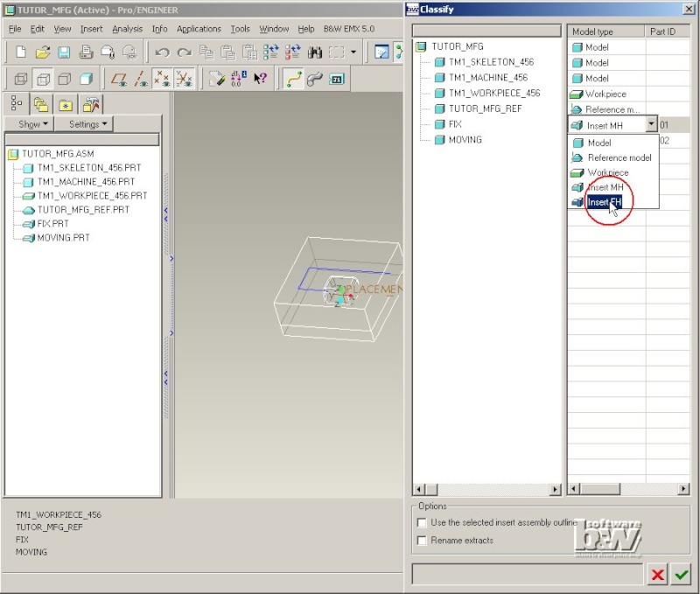Toggle coordinate systems visibility

tap(184, 80)
